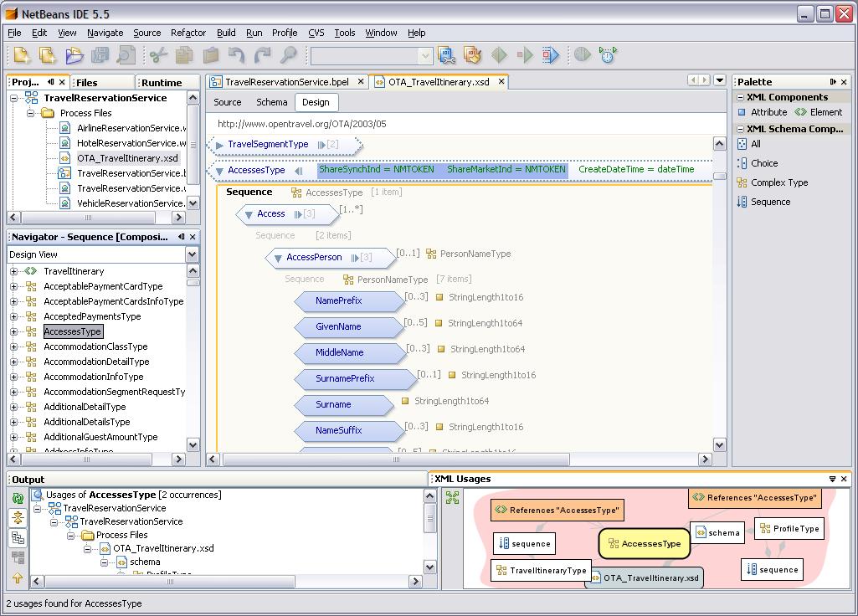Viewport: 858px width, 616px height.
Task: Click the green refresh icon in Output
Action: (x=18, y=498)
